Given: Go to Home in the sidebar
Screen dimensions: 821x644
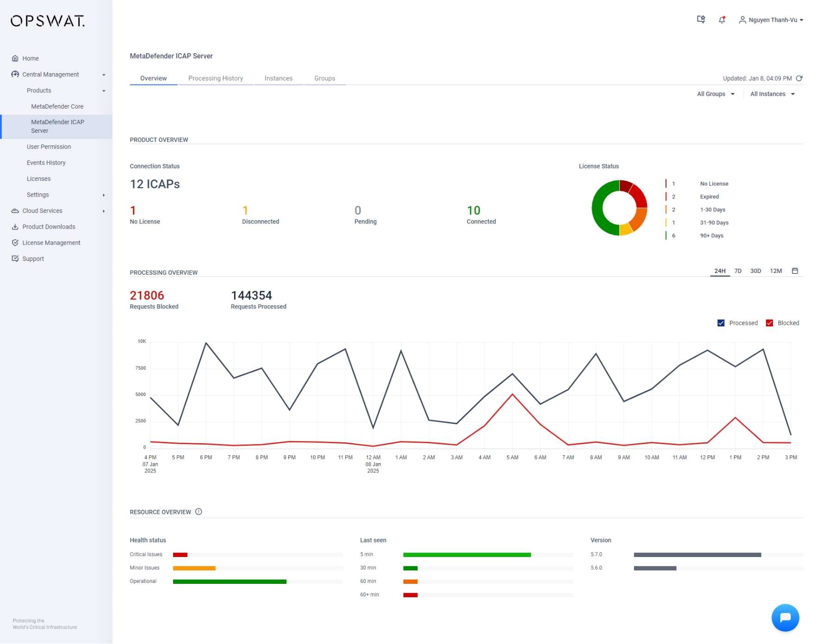Looking at the screenshot, I should pyautogui.click(x=31, y=58).
